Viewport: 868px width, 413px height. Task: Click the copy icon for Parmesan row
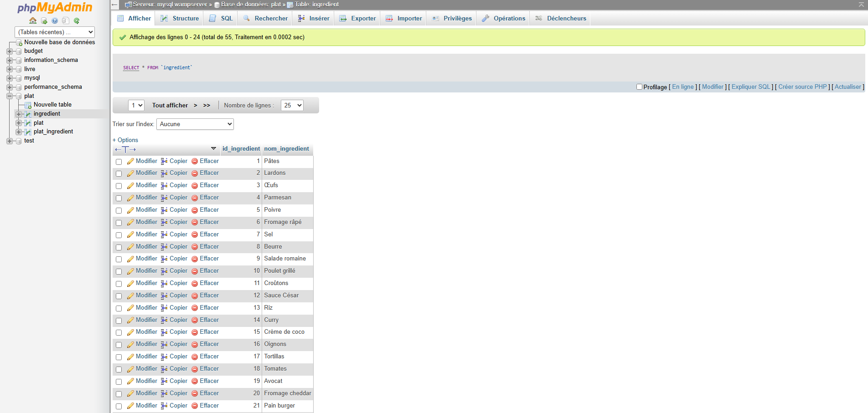[x=164, y=198]
